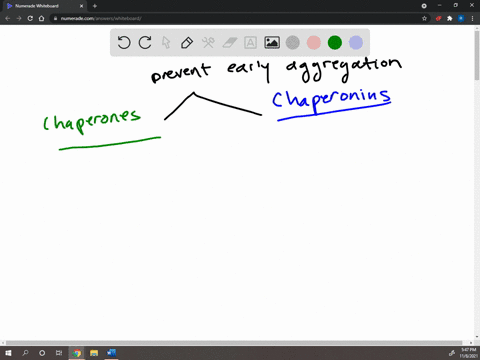Open the Chrome three-dot menu
This screenshot has height=360, width=480.
(472, 18)
